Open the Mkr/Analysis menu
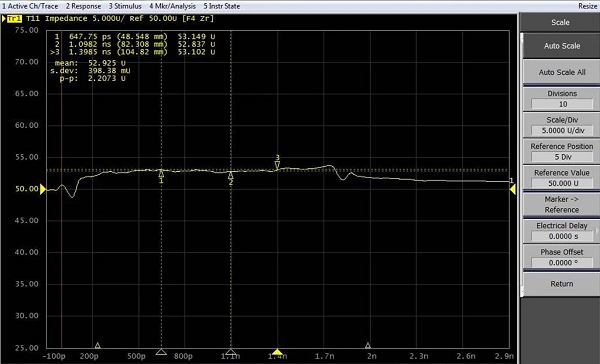Screen dimensions: 600x364 tap(173, 6)
